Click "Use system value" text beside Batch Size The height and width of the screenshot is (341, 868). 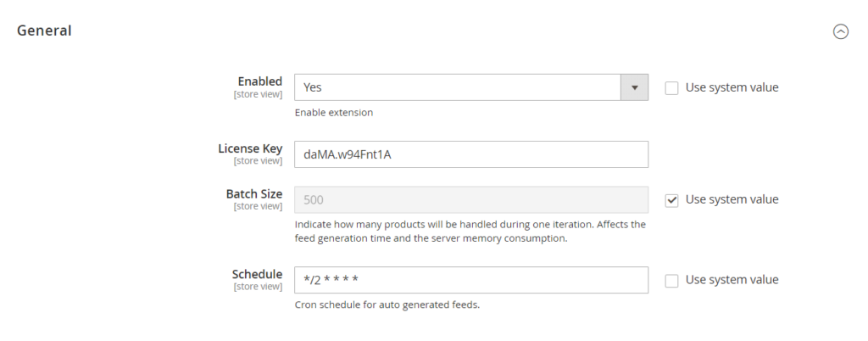click(x=732, y=200)
